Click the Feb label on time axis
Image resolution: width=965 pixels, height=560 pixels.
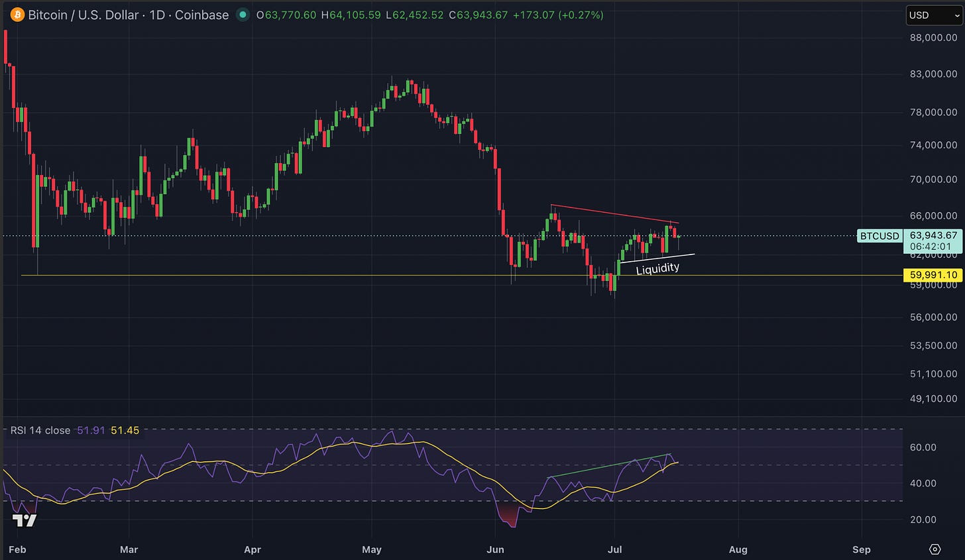pos(17,549)
